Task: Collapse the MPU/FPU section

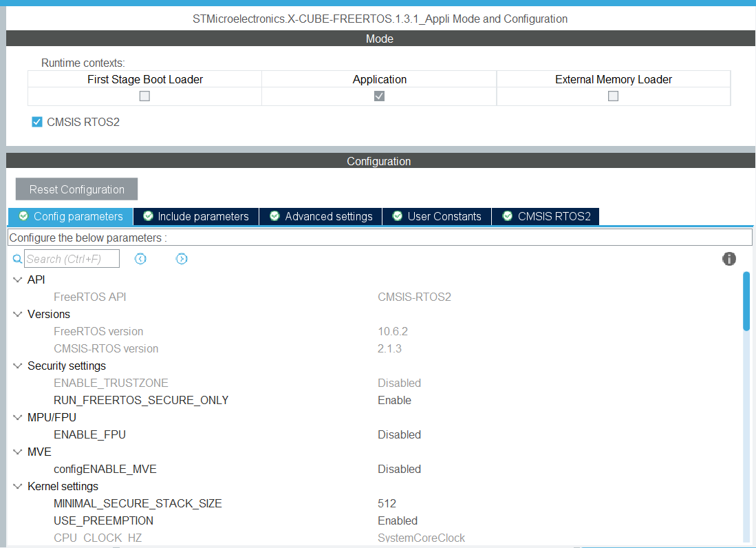Action: pyautogui.click(x=17, y=417)
